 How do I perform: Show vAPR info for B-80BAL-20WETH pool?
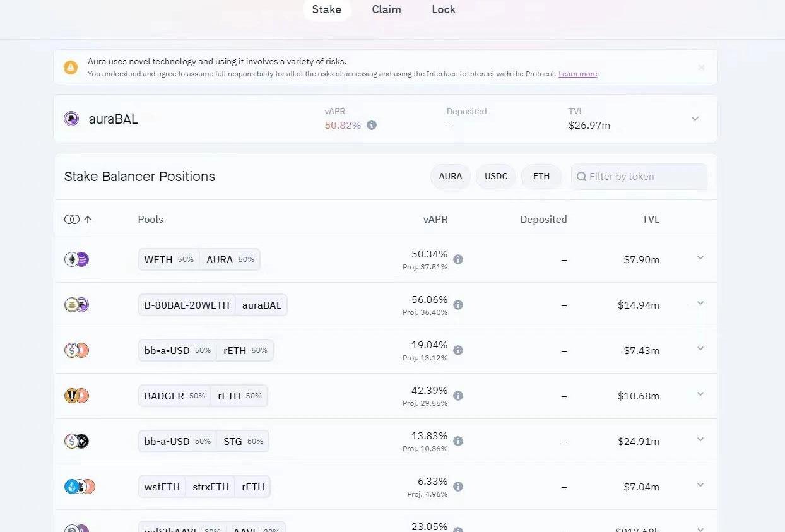point(458,305)
